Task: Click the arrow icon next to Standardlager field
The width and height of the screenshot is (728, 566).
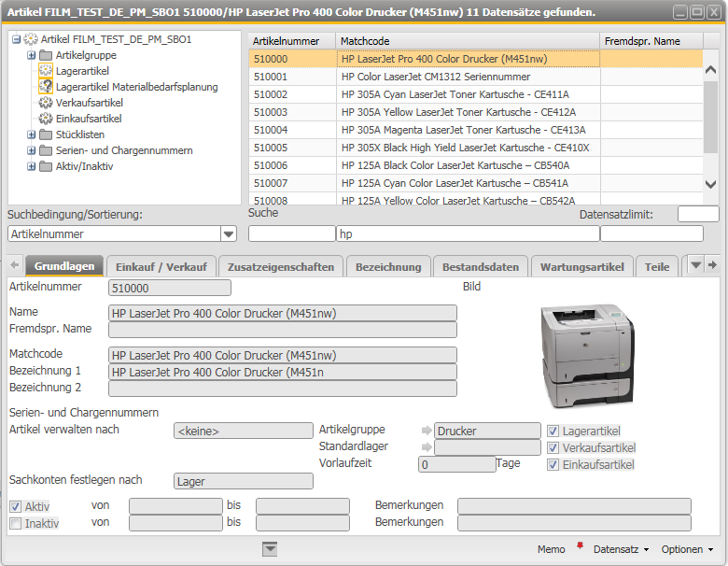Action: coord(427,447)
